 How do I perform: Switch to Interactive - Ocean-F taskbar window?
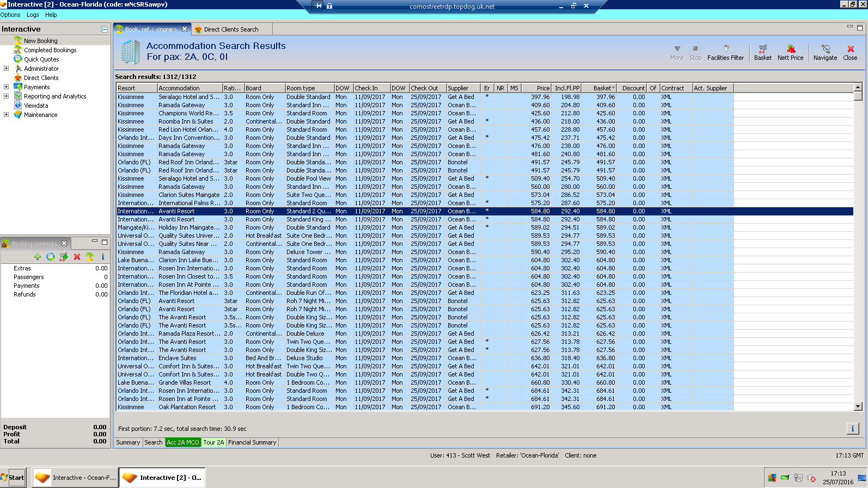pos(75,478)
